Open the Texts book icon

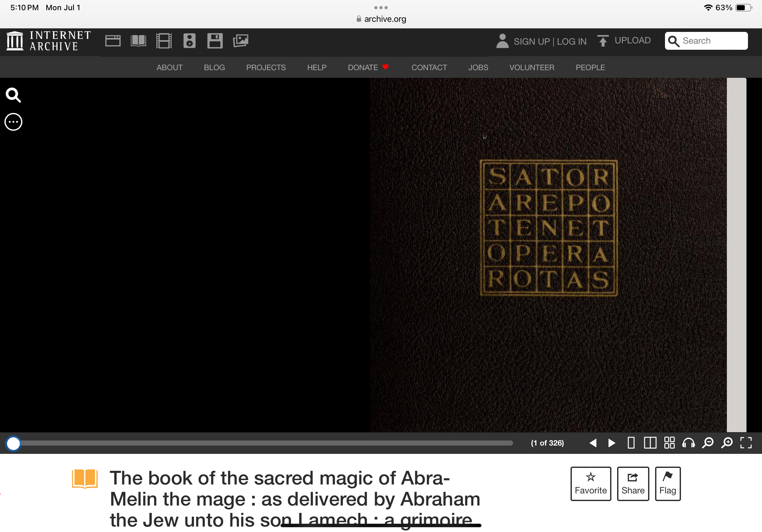tap(138, 41)
